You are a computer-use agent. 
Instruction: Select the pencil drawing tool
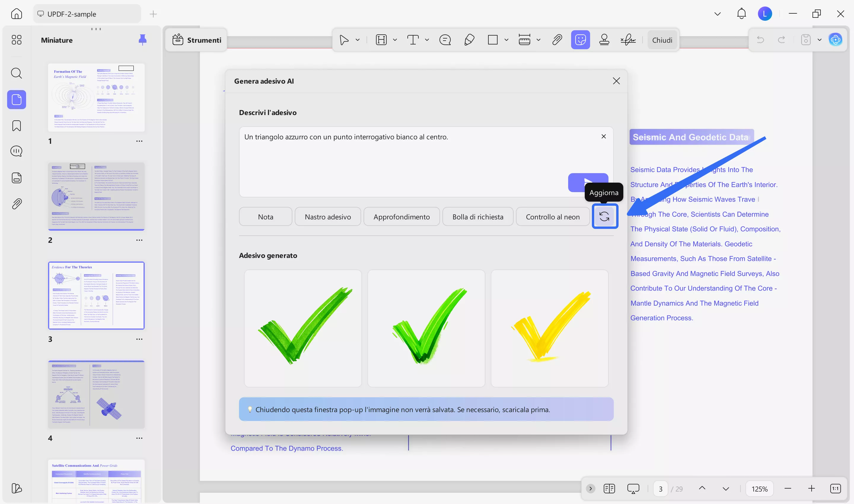pyautogui.click(x=469, y=40)
